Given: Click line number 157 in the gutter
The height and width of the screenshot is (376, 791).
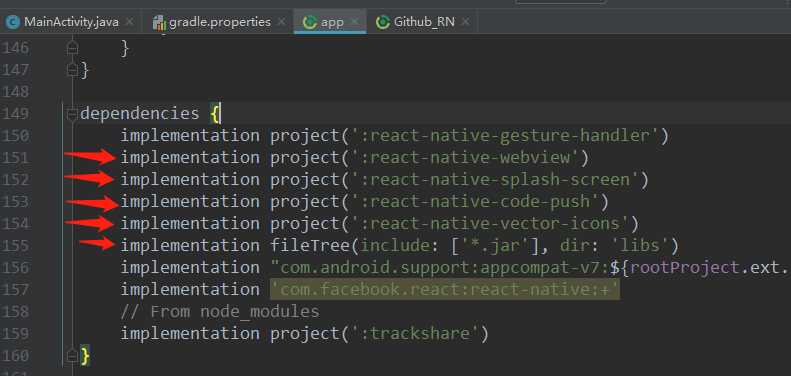Looking at the screenshot, I should [x=15, y=290].
